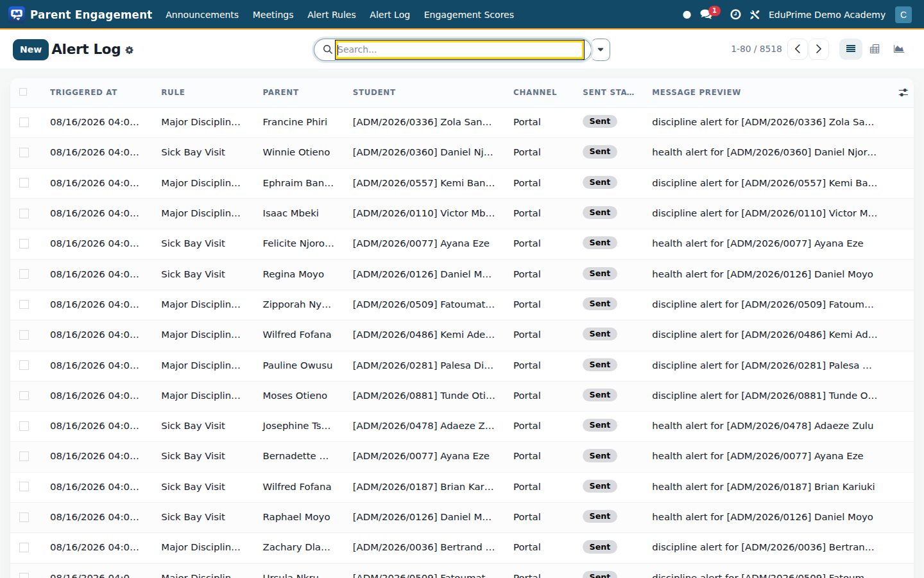Sort by Sent Status column header
Image resolution: width=924 pixels, height=578 pixels.
tap(608, 92)
